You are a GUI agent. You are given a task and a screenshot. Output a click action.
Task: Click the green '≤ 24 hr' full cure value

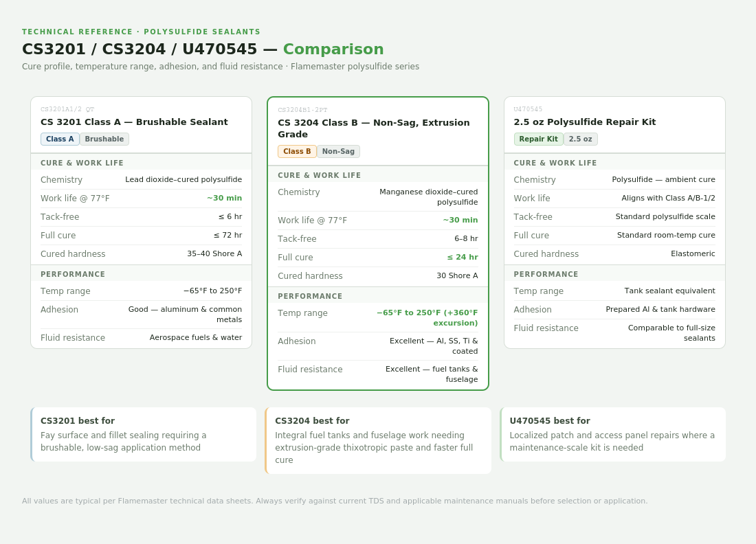[463, 258]
